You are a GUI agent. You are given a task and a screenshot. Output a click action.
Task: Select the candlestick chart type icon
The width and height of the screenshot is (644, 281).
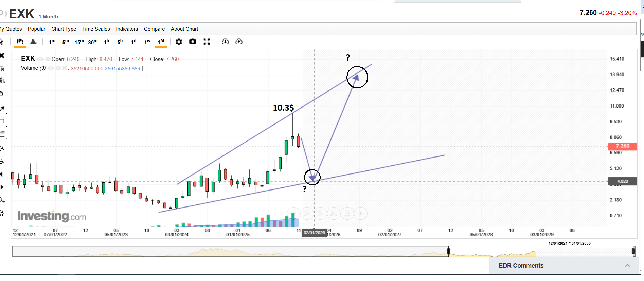click(x=20, y=42)
